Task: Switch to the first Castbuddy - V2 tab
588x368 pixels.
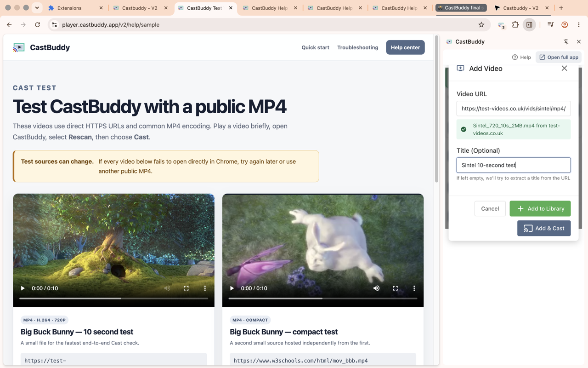Action: point(140,8)
